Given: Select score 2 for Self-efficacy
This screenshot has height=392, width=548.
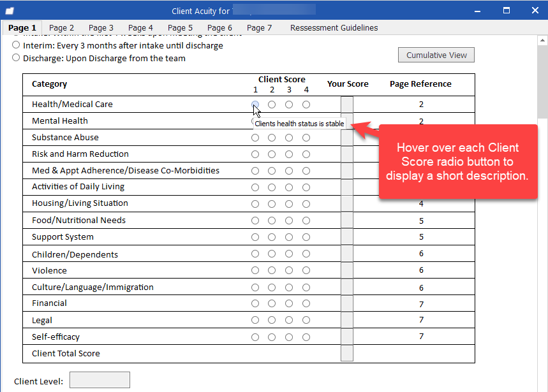Looking at the screenshot, I should click(x=272, y=337).
